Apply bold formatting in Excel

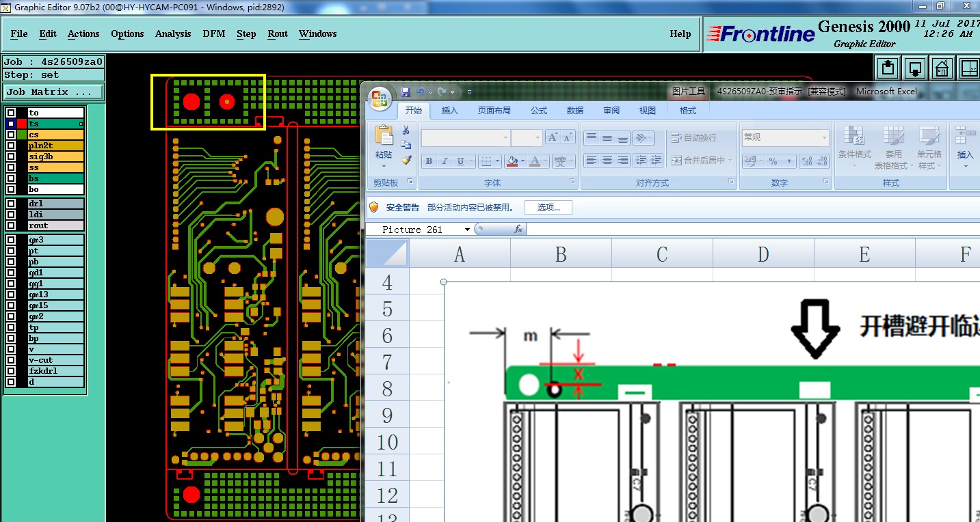pos(429,161)
